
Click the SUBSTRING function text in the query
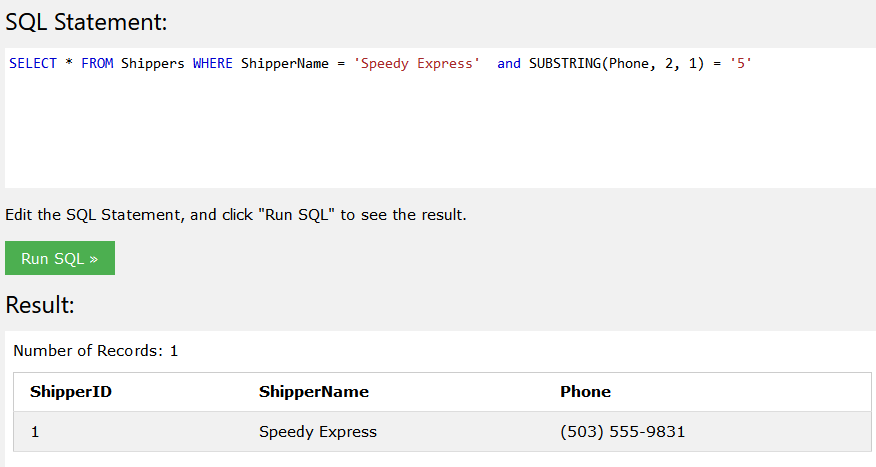[565, 63]
